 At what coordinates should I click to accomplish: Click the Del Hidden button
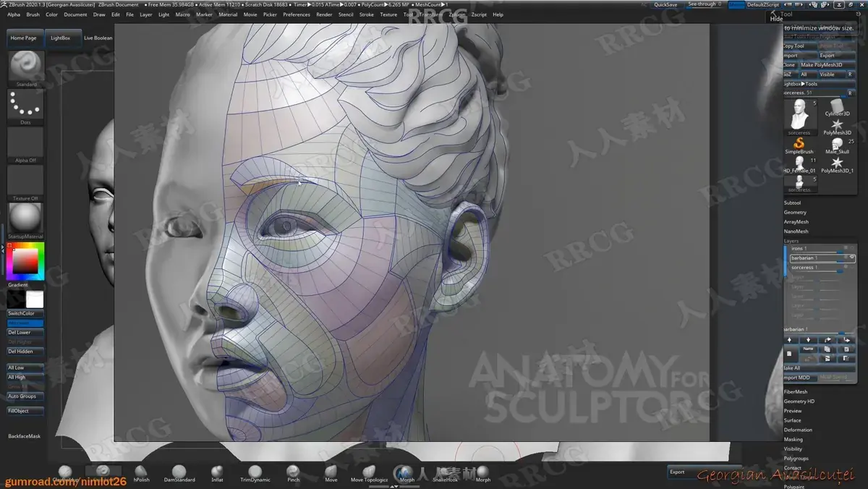(25, 352)
